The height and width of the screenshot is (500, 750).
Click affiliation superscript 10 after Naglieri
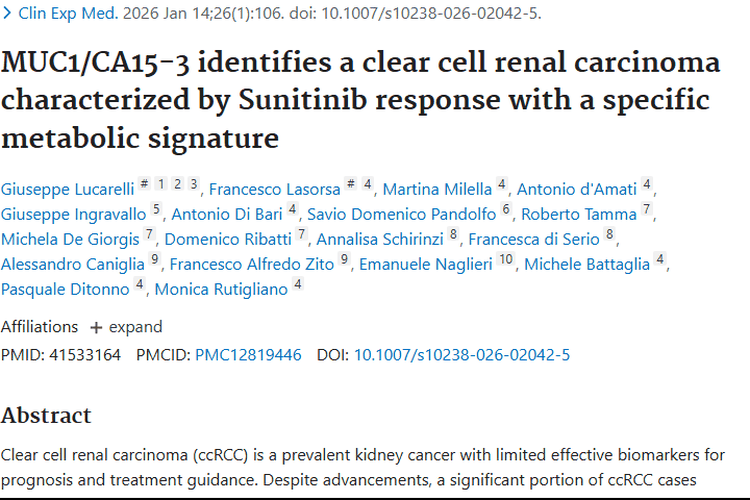[506, 261]
